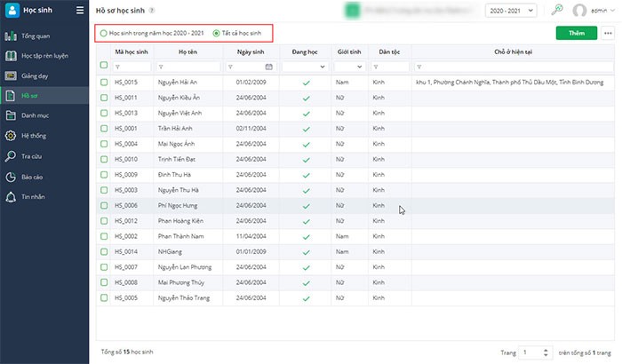This screenshot has width=622, height=364.
Task: Click the Hệ thống gear icon
Action: tap(12, 136)
